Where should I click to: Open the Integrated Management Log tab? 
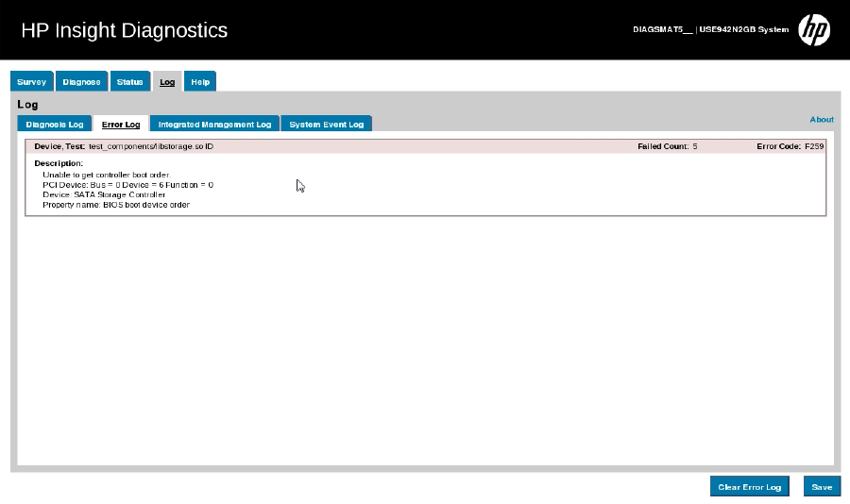(x=214, y=124)
